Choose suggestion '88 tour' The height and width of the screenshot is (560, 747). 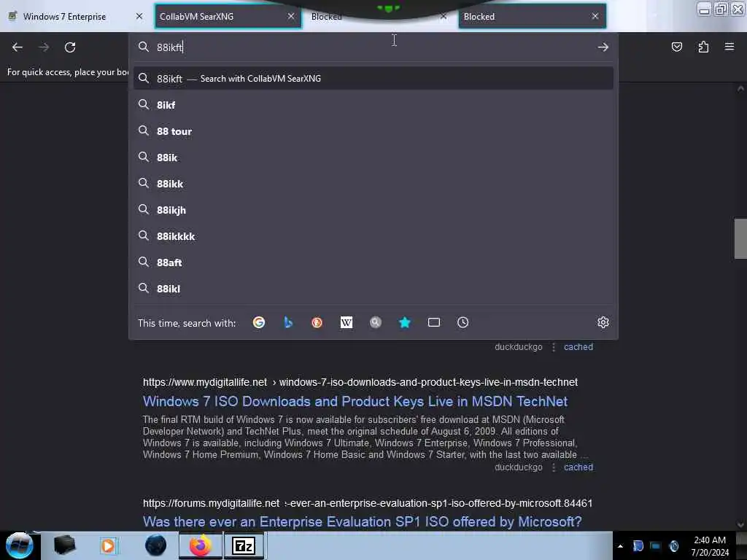[x=373, y=131]
